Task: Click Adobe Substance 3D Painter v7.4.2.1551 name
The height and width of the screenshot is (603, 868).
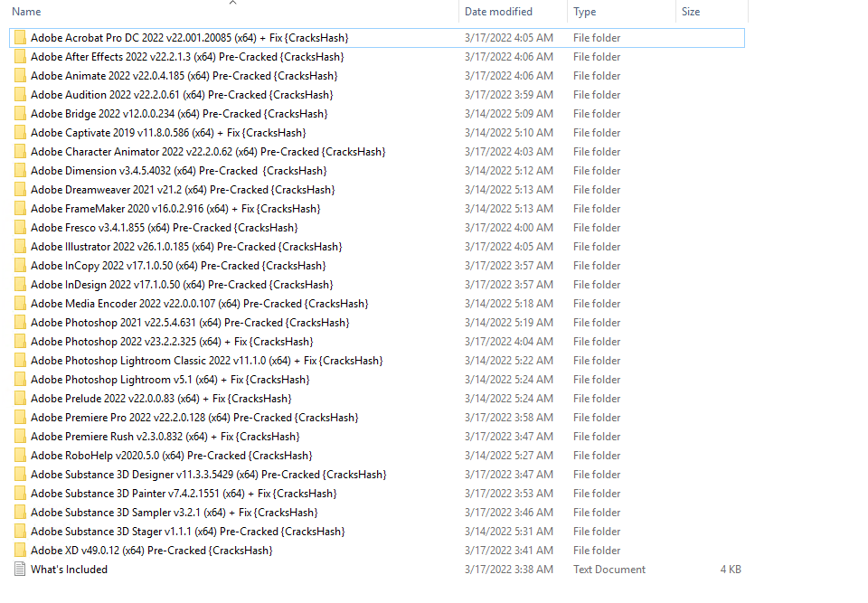Action: coord(184,494)
